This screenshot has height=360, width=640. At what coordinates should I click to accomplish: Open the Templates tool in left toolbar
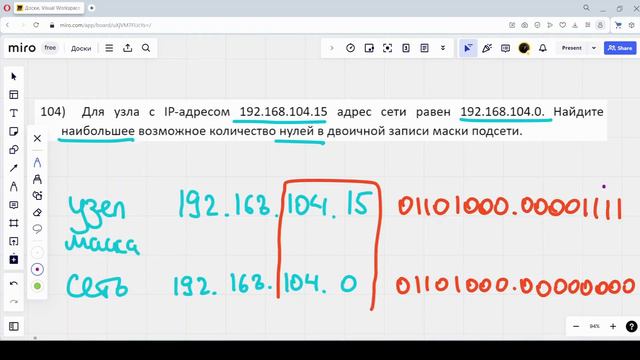point(13,95)
